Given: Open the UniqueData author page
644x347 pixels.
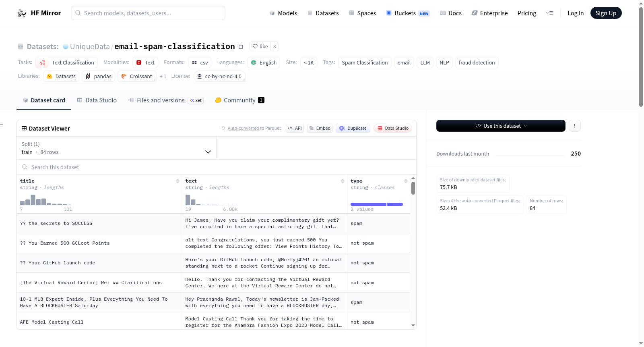Looking at the screenshot, I should (x=90, y=47).
